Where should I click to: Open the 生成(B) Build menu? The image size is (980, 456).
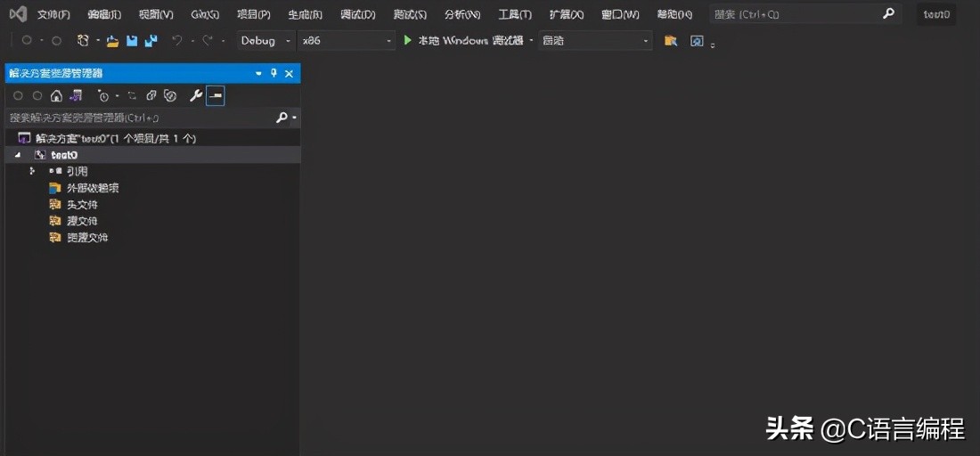pos(305,14)
